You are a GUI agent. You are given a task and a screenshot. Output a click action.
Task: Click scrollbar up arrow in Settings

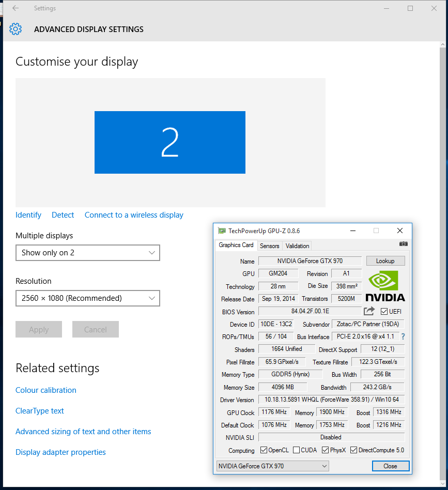point(443,44)
